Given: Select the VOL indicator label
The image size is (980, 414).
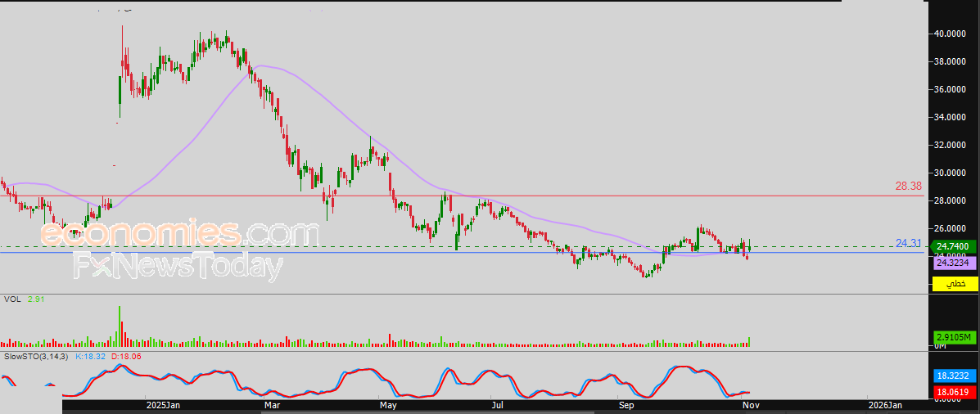Looking at the screenshot, I should tap(12, 299).
